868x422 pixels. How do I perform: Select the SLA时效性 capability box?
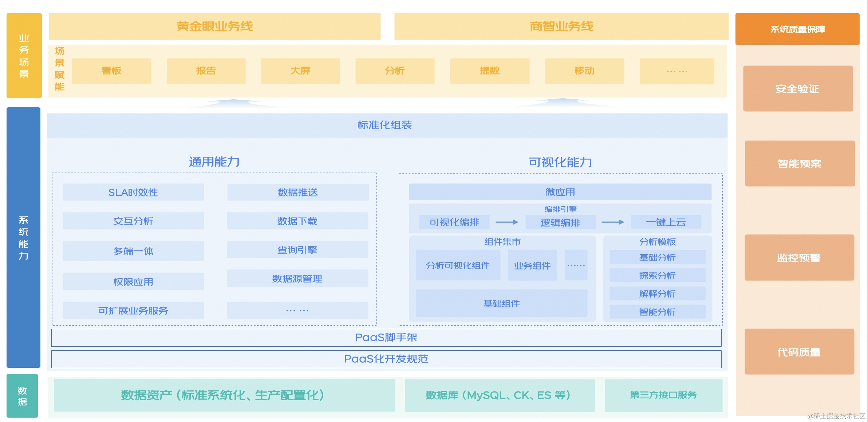click(x=133, y=192)
